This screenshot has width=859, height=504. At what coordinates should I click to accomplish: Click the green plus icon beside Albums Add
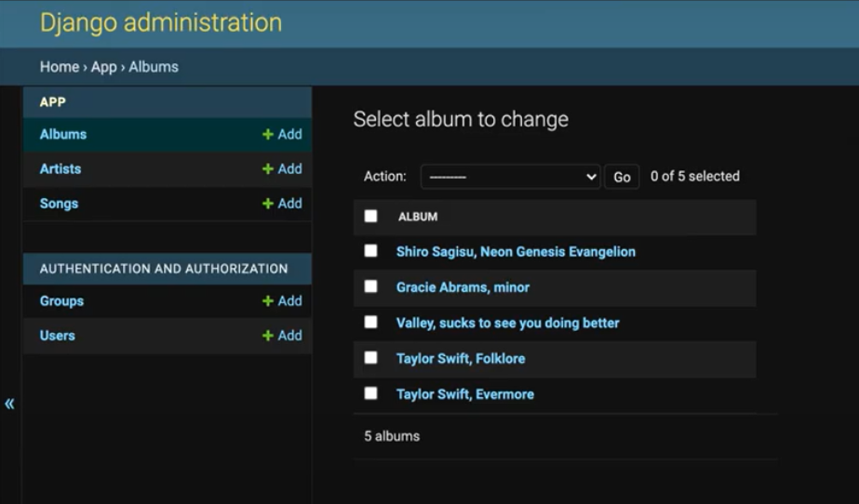[268, 135]
